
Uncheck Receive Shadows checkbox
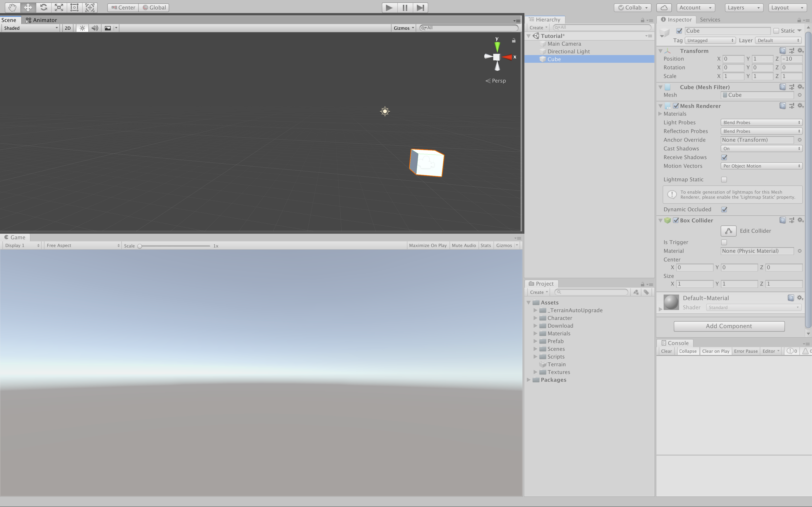724,157
